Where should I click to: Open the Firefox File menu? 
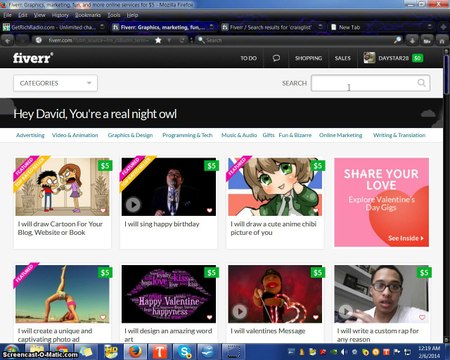coord(7,15)
